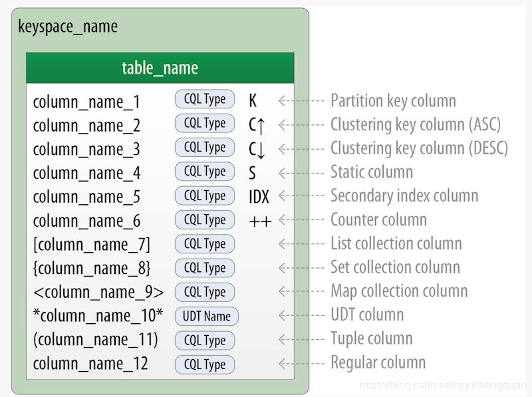The image size is (532, 397).
Task: Click the UDT column legend label
Action: pyautogui.click(x=368, y=315)
